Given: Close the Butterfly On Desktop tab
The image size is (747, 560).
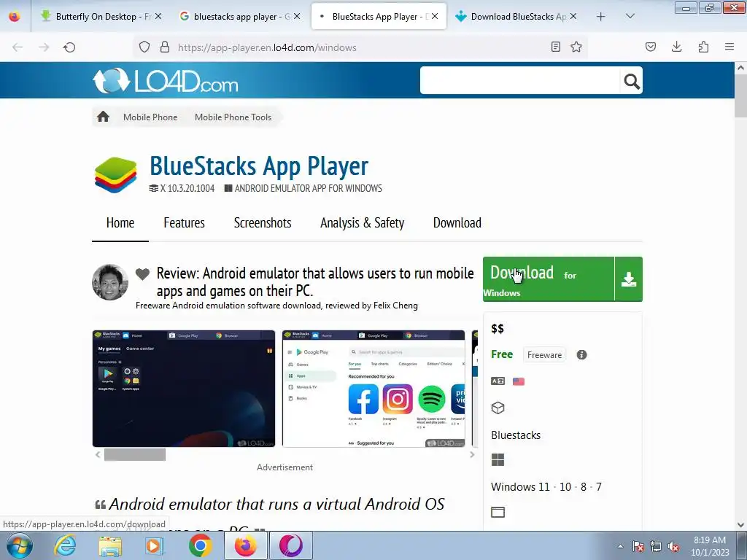Looking at the screenshot, I should click(x=158, y=17).
